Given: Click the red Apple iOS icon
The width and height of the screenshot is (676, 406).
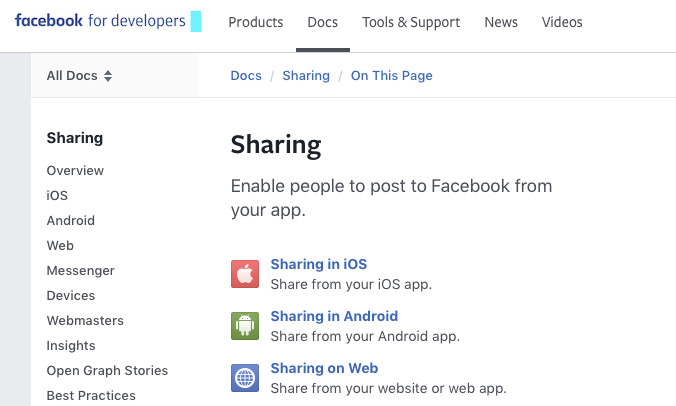Looking at the screenshot, I should tap(245, 274).
